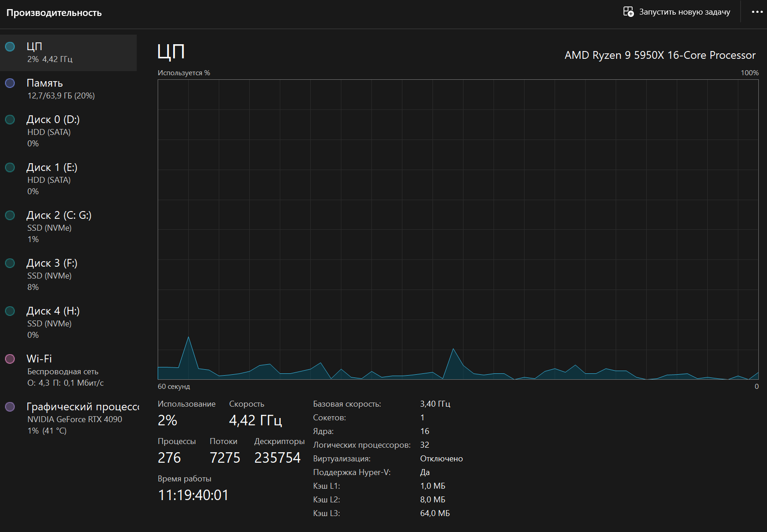Image resolution: width=767 pixels, height=532 pixels.
Task: Click the processes count 276
Action: click(169, 458)
